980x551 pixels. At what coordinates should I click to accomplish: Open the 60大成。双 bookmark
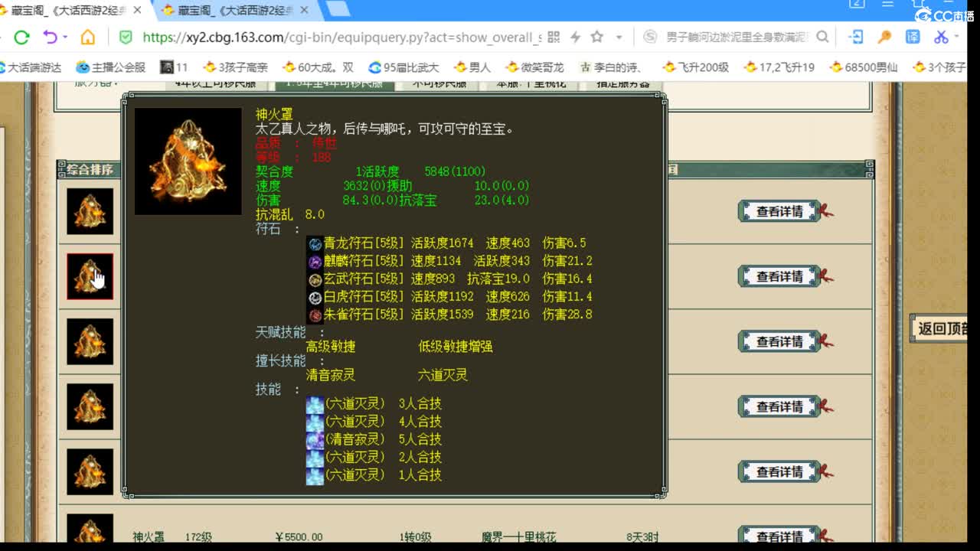318,67
